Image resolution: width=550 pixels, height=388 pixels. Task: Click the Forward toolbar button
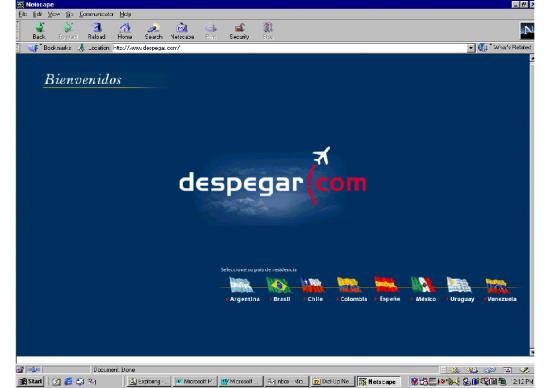point(67,31)
